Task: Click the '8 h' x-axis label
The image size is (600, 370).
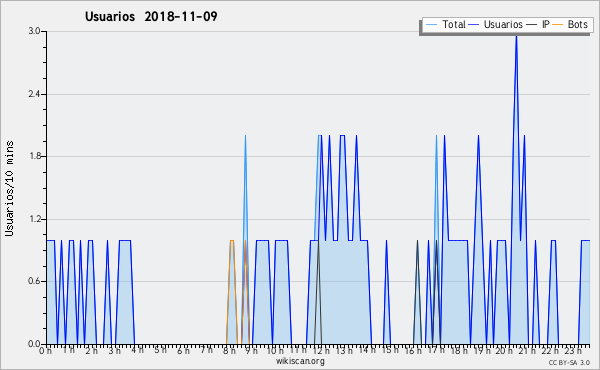Action: click(x=229, y=351)
